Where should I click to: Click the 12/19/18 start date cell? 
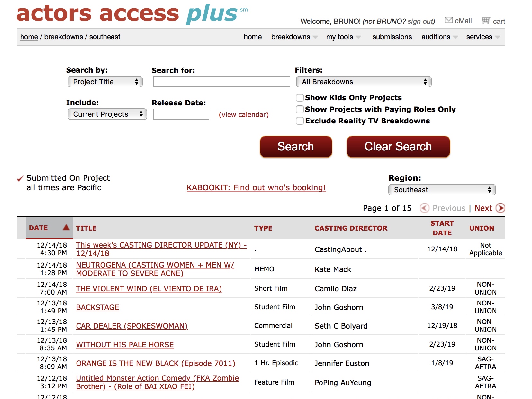(442, 326)
